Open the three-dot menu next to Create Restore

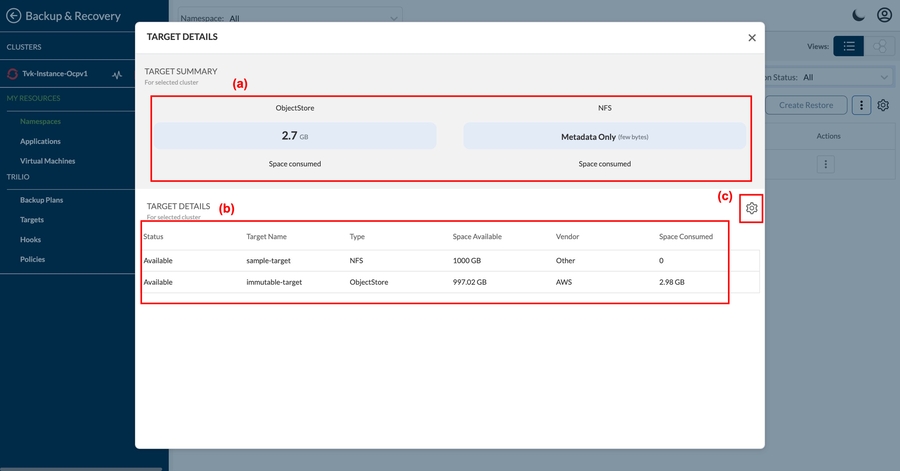click(x=861, y=105)
